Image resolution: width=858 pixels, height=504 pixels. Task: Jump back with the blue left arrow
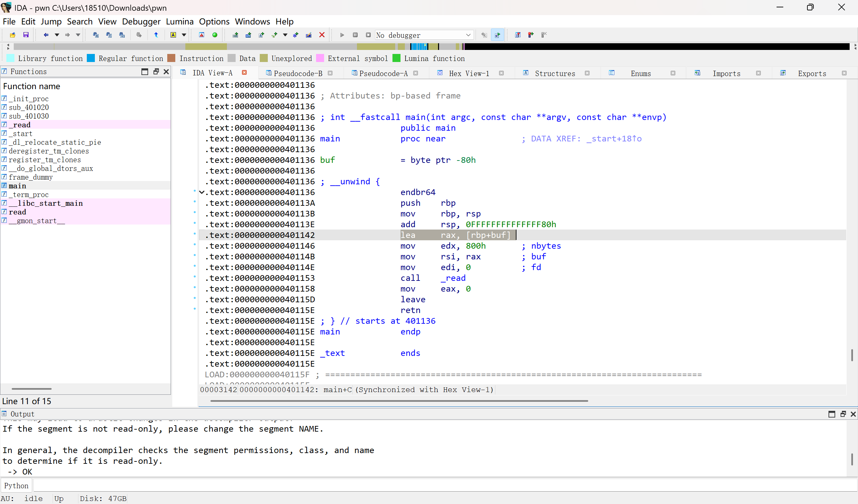[46, 35]
